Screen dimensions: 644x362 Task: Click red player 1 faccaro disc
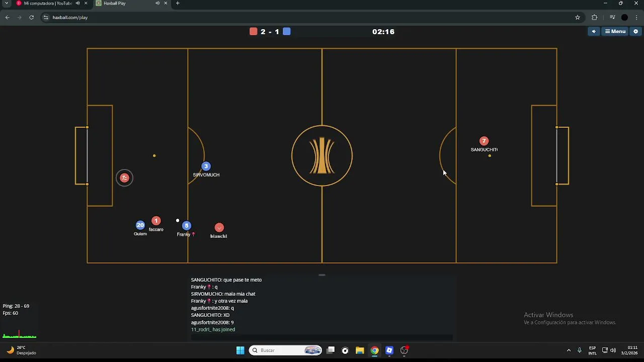(156, 221)
